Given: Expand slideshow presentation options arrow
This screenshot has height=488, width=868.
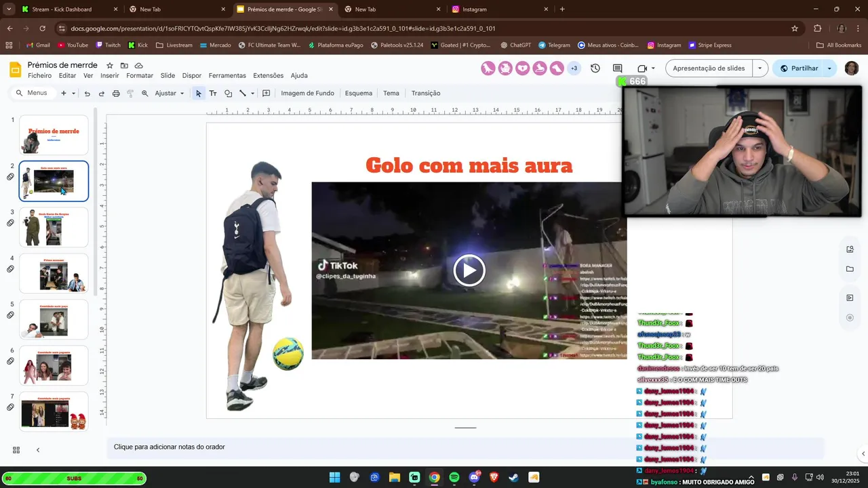Looking at the screenshot, I should click(x=759, y=68).
